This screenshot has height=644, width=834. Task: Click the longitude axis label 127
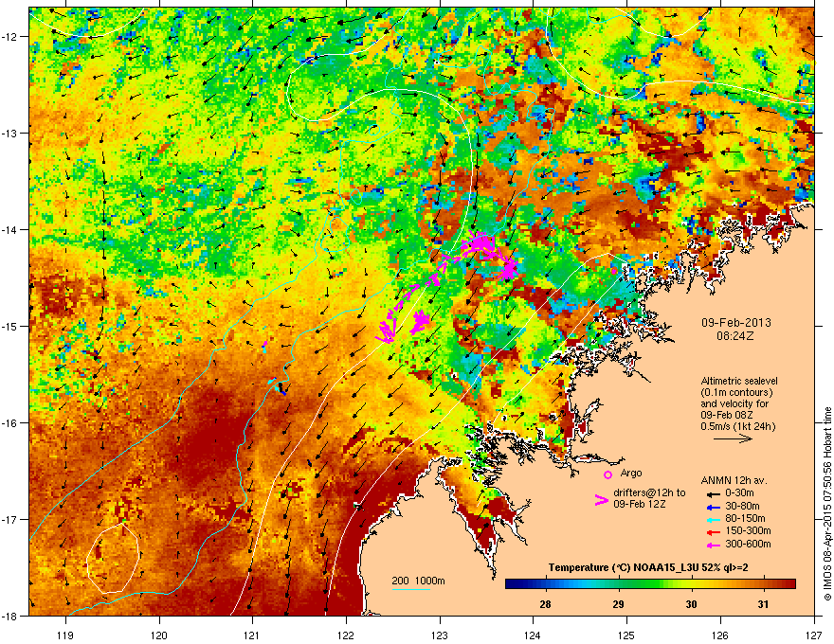pyautogui.click(x=814, y=635)
